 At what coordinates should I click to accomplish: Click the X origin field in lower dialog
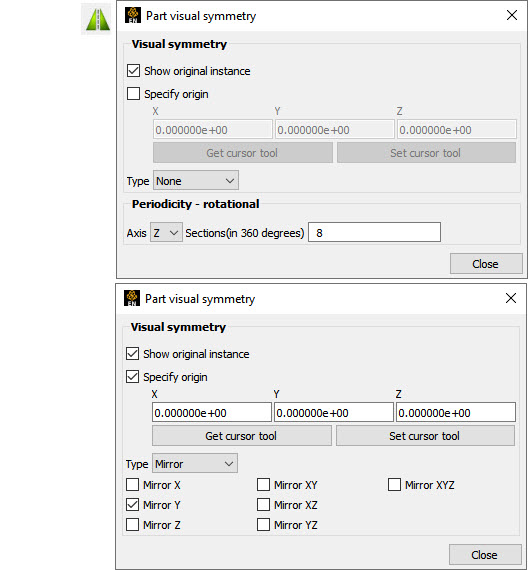coord(212,412)
